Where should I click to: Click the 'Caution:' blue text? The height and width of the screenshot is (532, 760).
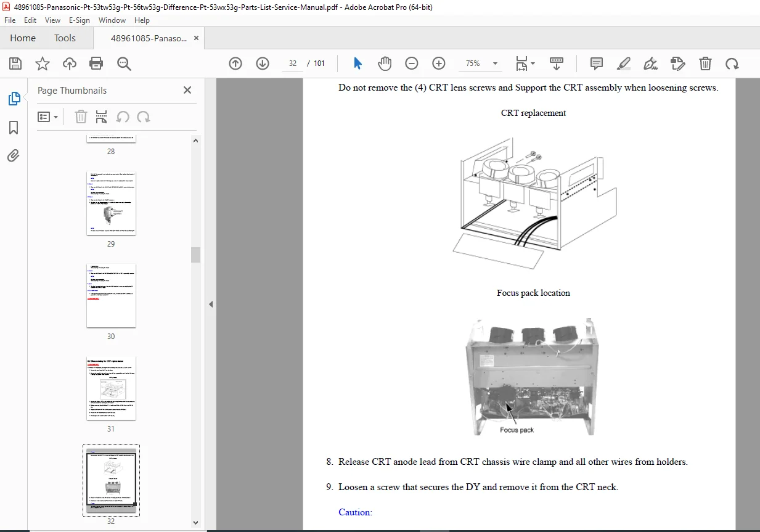355,512
